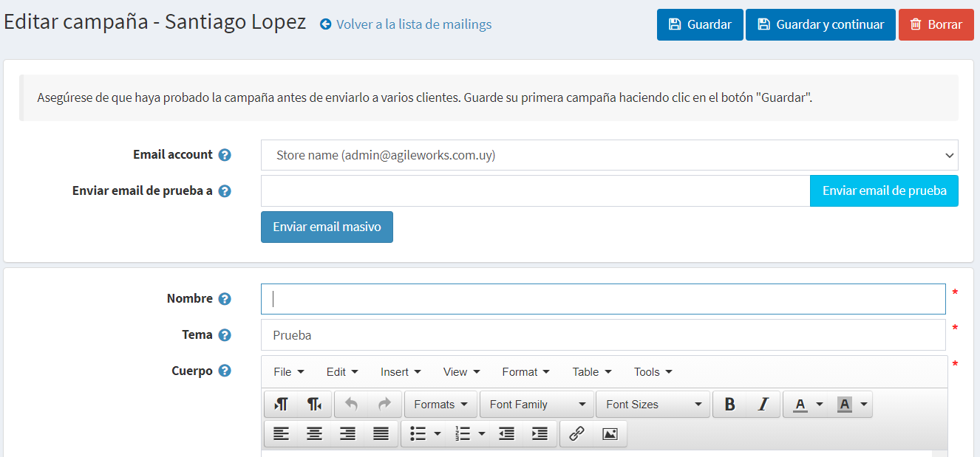The width and height of the screenshot is (980, 457).
Task: Center align text in editor
Action: click(315, 434)
